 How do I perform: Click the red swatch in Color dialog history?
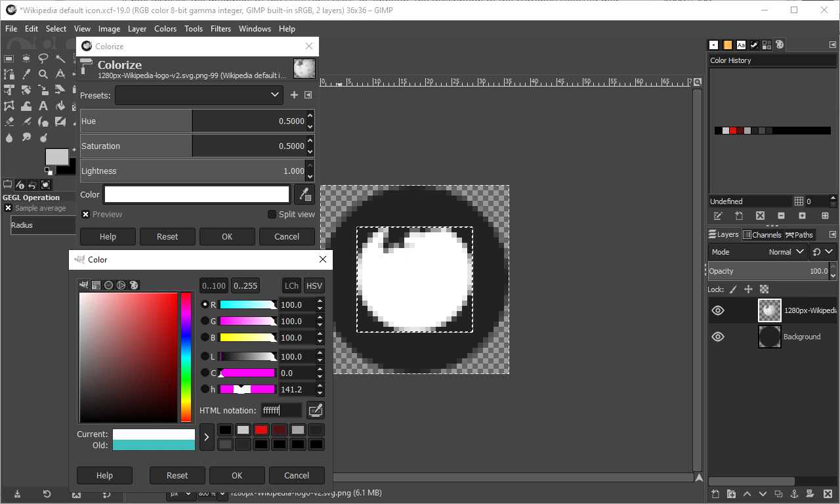click(261, 430)
